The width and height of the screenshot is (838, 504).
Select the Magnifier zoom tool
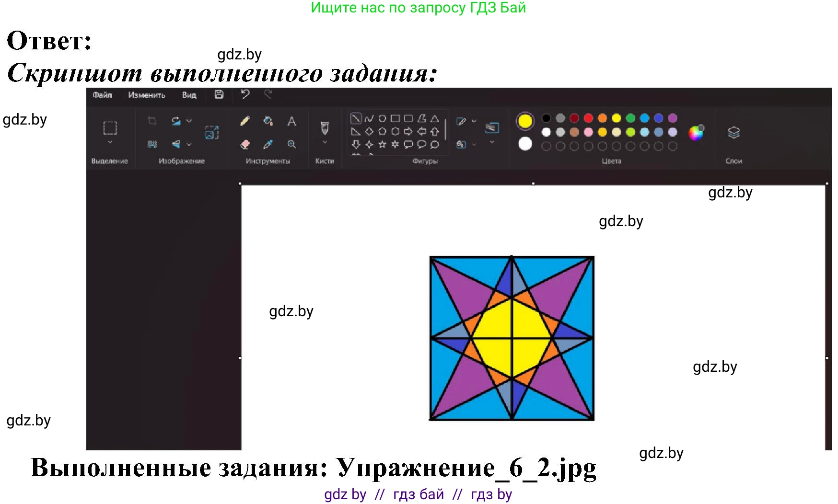pos(291,144)
